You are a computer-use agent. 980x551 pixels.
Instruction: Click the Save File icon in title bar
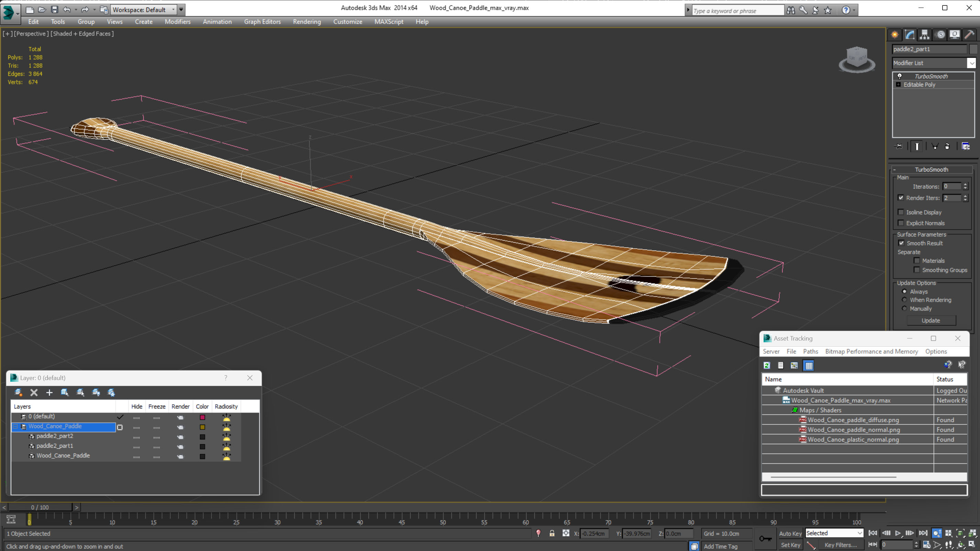click(x=54, y=10)
